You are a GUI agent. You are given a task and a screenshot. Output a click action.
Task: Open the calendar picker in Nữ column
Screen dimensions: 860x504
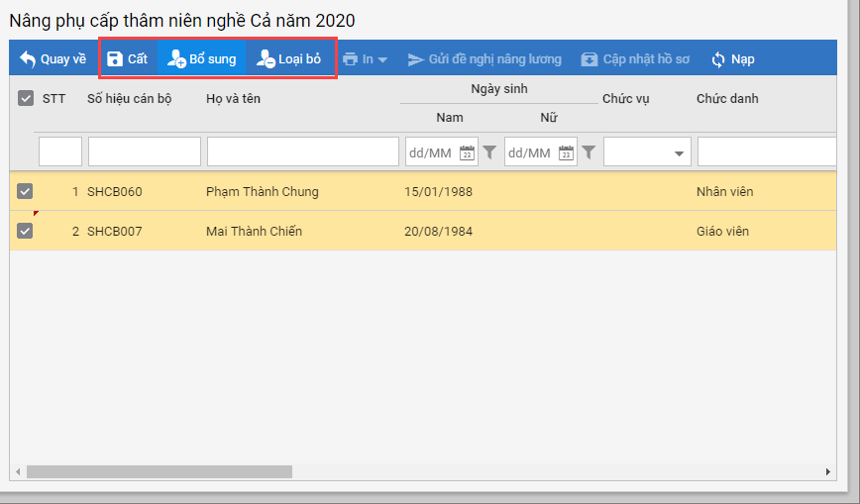(x=567, y=152)
